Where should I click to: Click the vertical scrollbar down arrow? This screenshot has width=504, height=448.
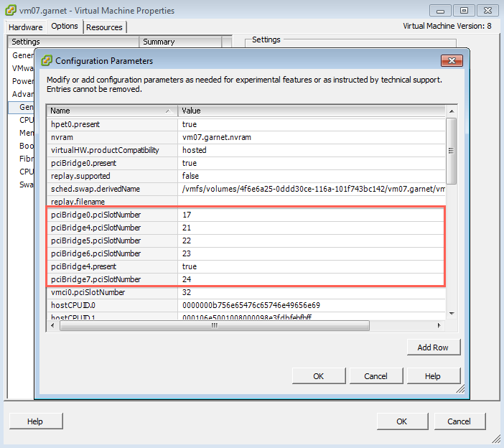click(452, 313)
